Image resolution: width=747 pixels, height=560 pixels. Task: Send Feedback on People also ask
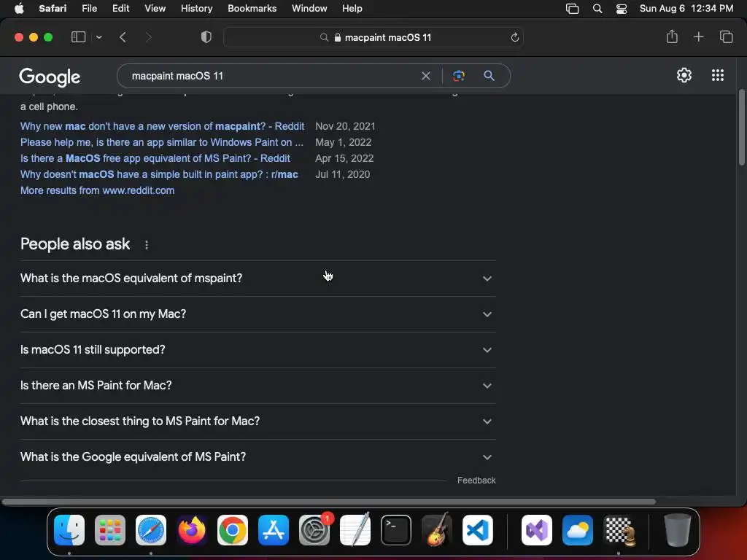pyautogui.click(x=476, y=481)
